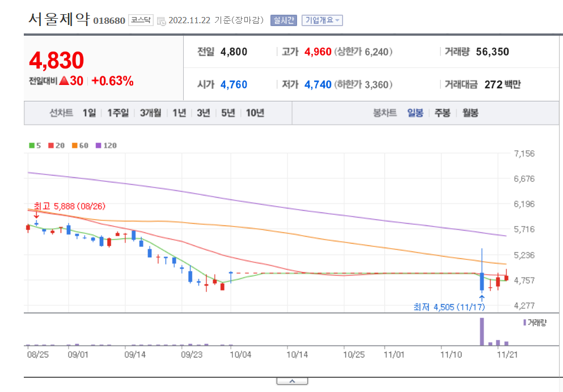Viewport: 563px width, 392px height.
Task: Click the 하한가 3,360 lower limit text
Action: [x=363, y=84]
